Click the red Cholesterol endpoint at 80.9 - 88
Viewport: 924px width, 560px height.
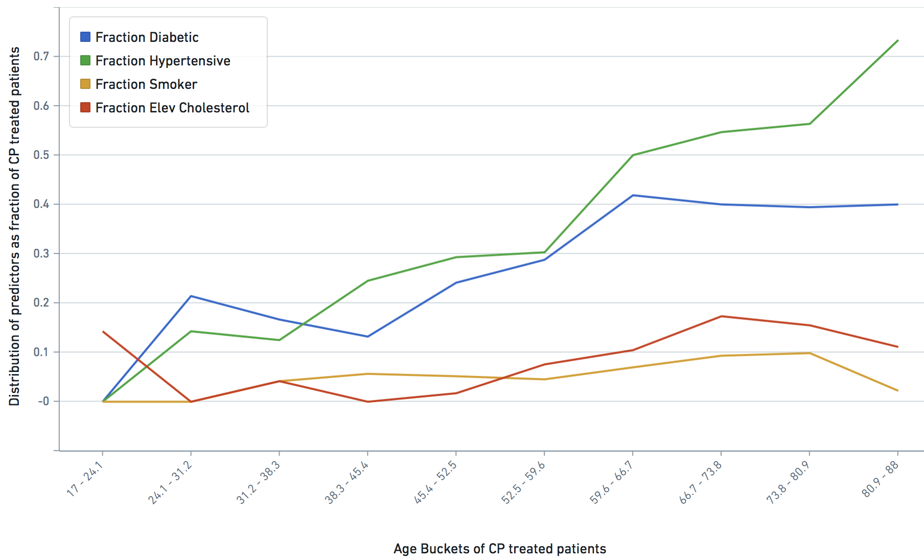click(x=898, y=347)
